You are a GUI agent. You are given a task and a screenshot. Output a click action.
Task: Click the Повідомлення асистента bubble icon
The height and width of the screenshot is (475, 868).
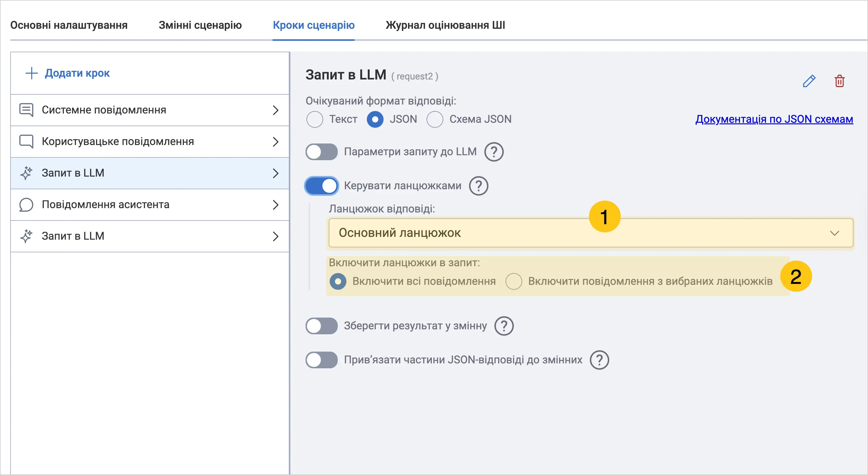click(x=26, y=205)
